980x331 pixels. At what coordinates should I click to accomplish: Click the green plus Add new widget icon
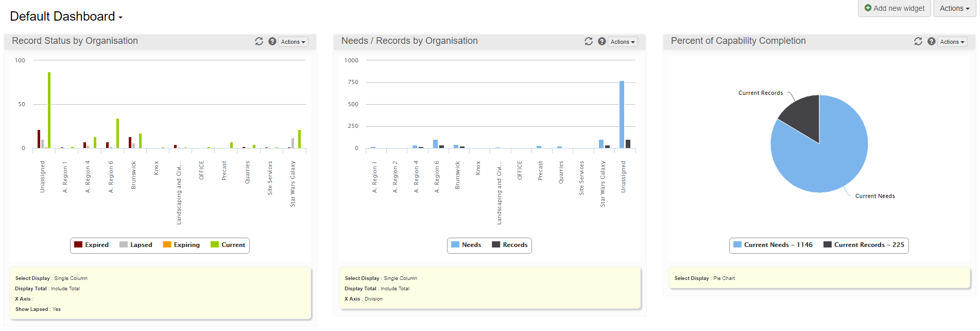(x=868, y=8)
